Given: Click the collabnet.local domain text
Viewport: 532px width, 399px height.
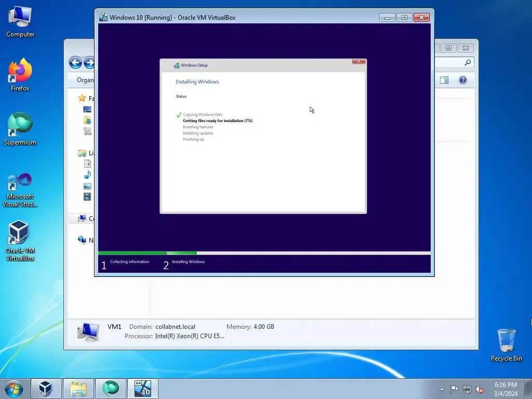Looking at the screenshot, I should [x=176, y=327].
